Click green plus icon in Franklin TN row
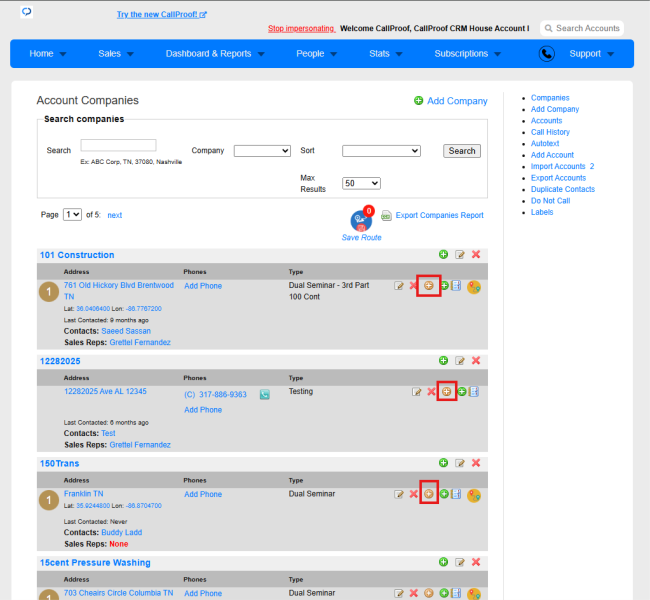 [x=444, y=493]
